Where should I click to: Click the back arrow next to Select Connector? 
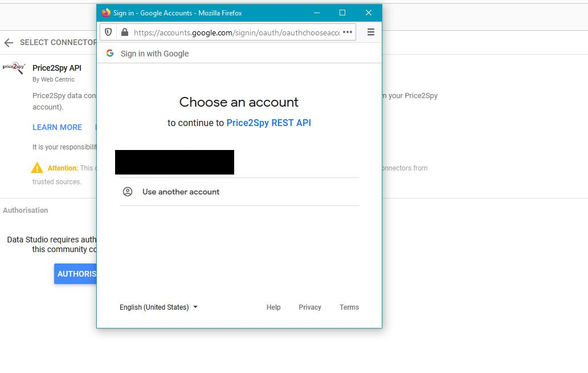tap(9, 43)
